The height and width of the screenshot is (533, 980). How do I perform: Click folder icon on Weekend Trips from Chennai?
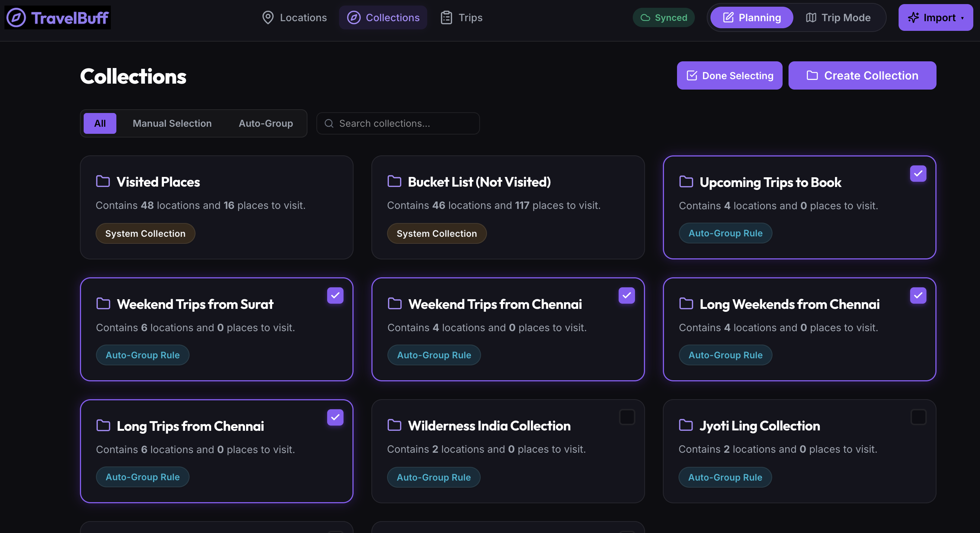(x=394, y=303)
